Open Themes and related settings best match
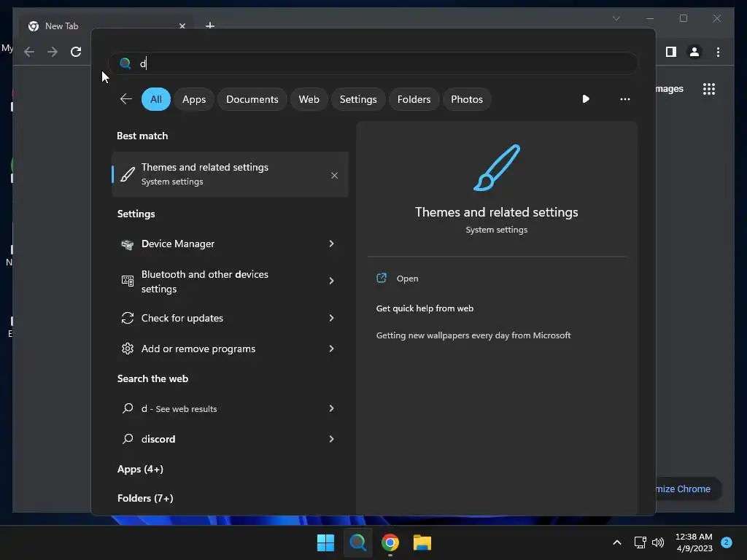 tap(230, 174)
